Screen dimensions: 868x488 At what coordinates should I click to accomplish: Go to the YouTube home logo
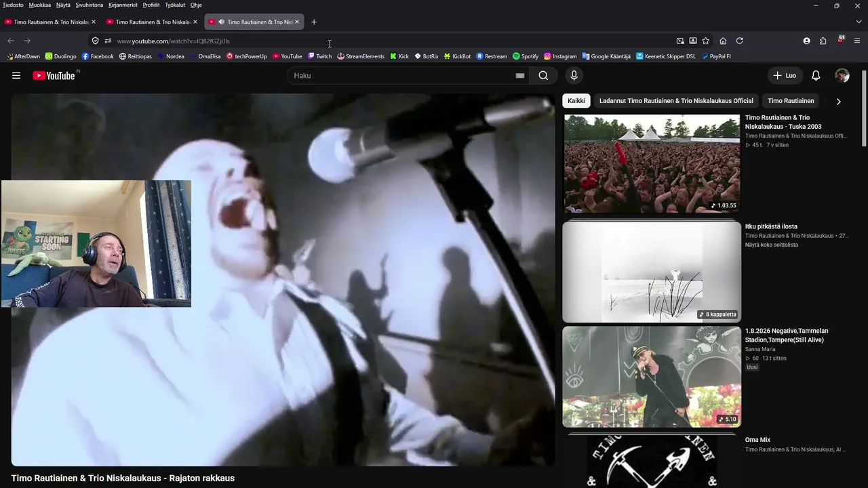(x=54, y=75)
